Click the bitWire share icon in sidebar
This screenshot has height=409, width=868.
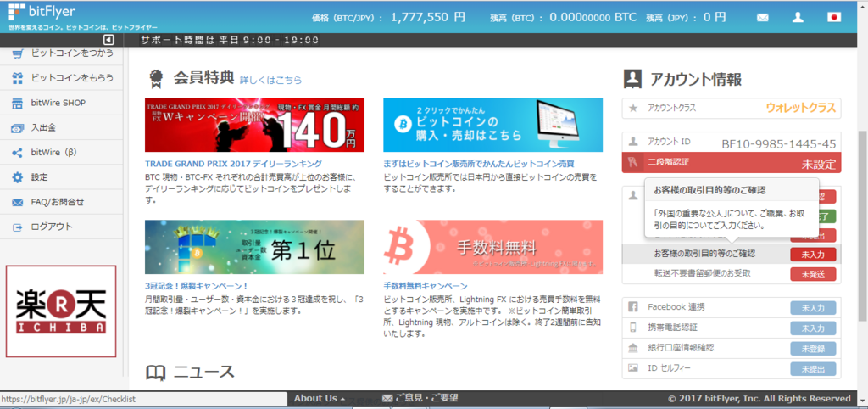(18, 153)
